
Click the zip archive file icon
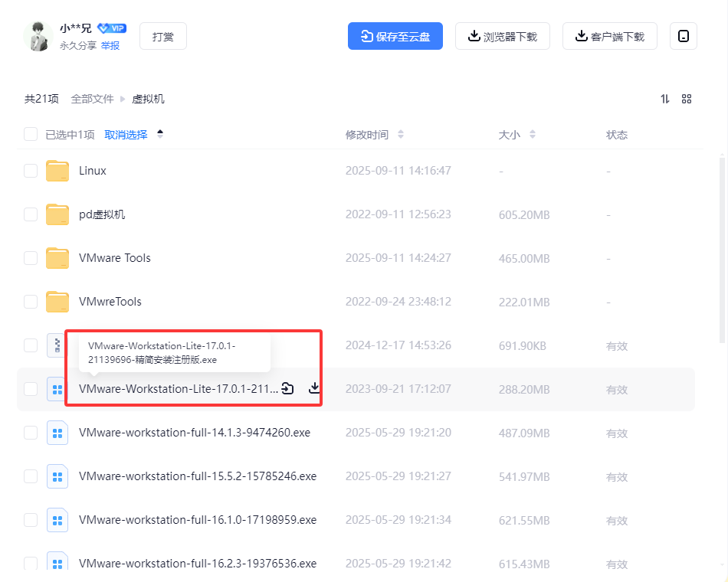coord(56,345)
